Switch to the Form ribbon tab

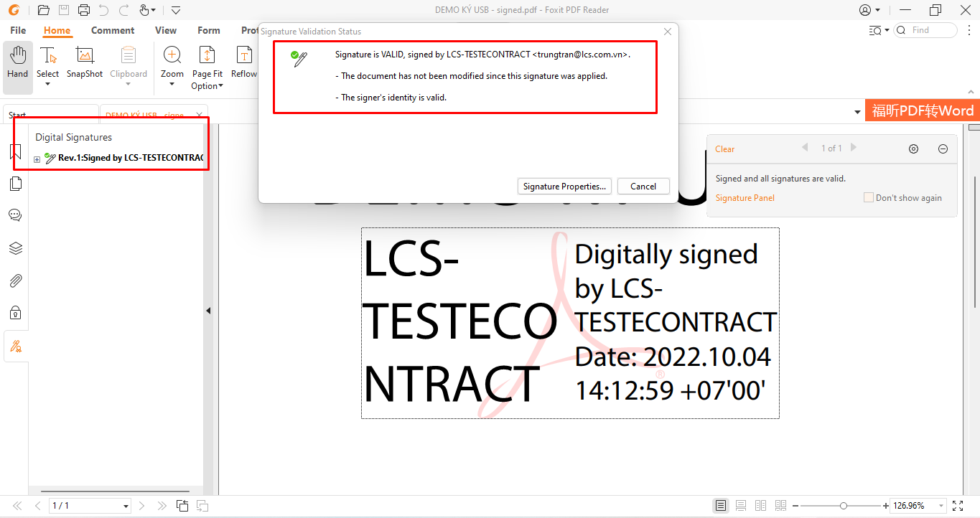209,30
